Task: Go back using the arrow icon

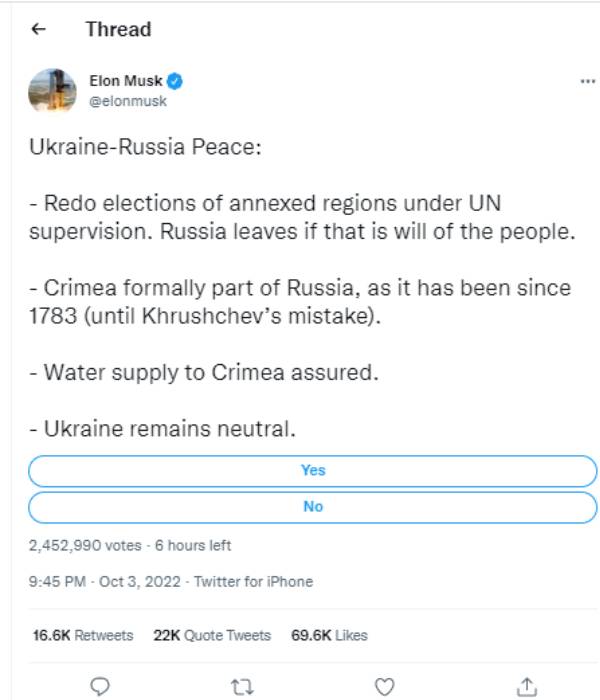Action: (39, 29)
